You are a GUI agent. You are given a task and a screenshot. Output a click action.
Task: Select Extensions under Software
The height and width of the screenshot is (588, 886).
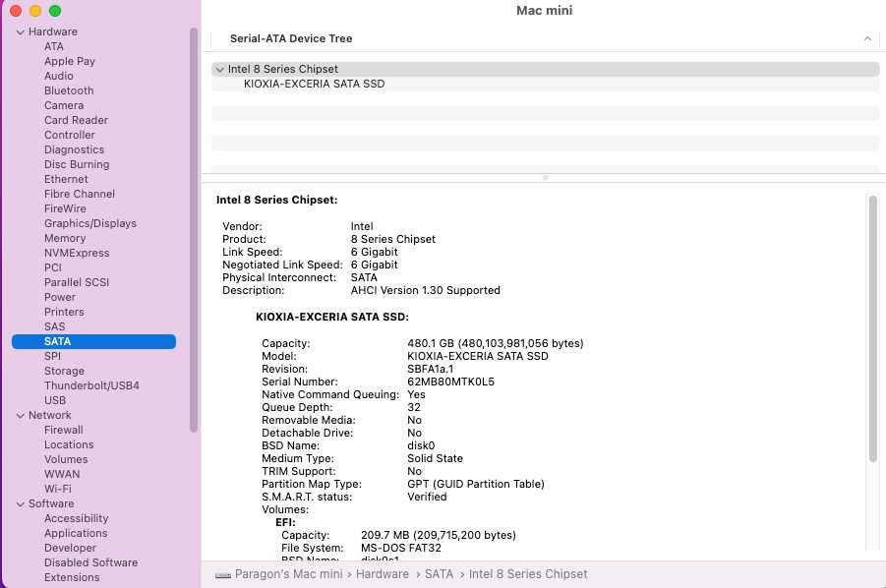[72, 577]
